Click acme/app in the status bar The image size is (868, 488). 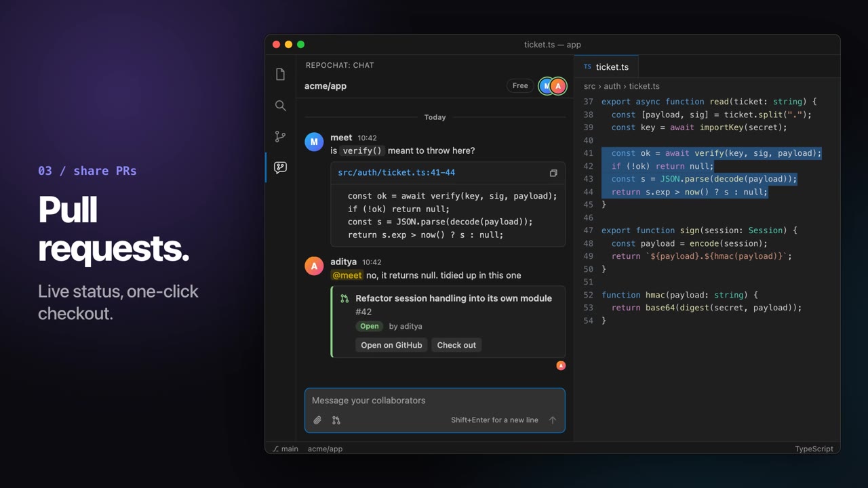tap(325, 449)
